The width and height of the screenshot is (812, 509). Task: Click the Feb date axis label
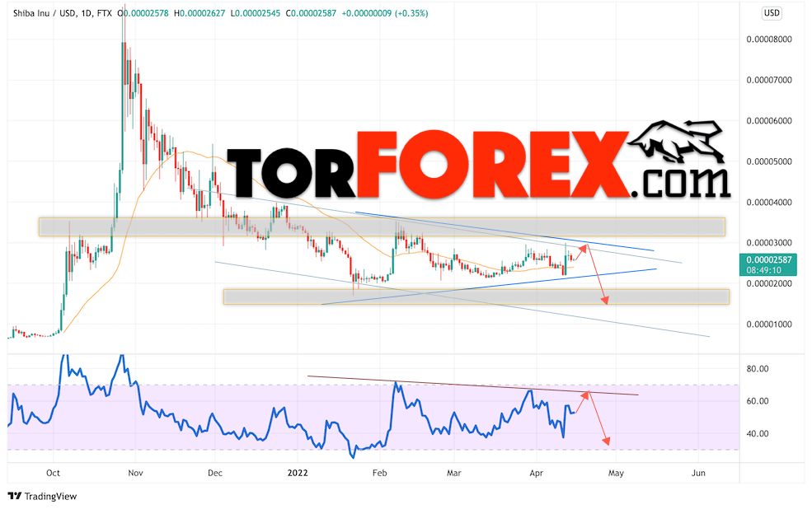379,473
